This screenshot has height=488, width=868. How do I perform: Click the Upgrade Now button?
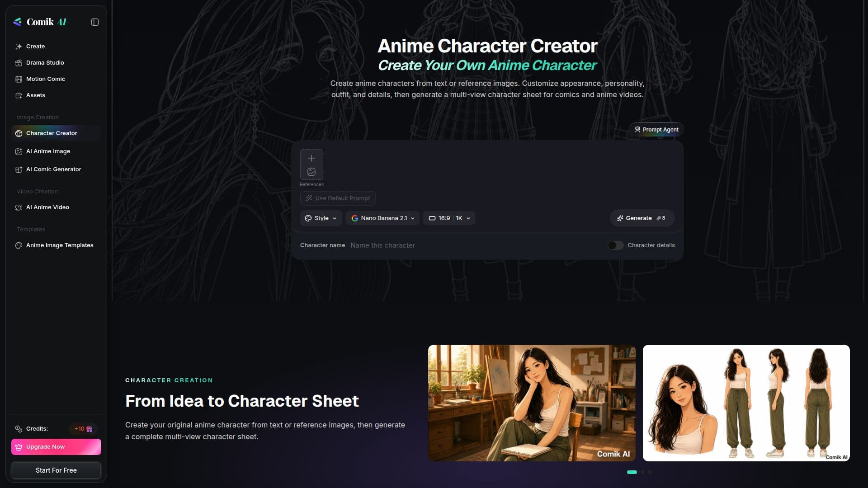[56, 447]
